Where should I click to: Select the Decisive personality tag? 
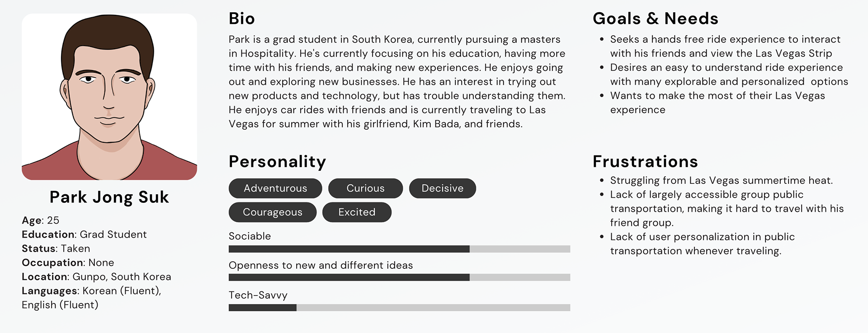pyautogui.click(x=443, y=188)
